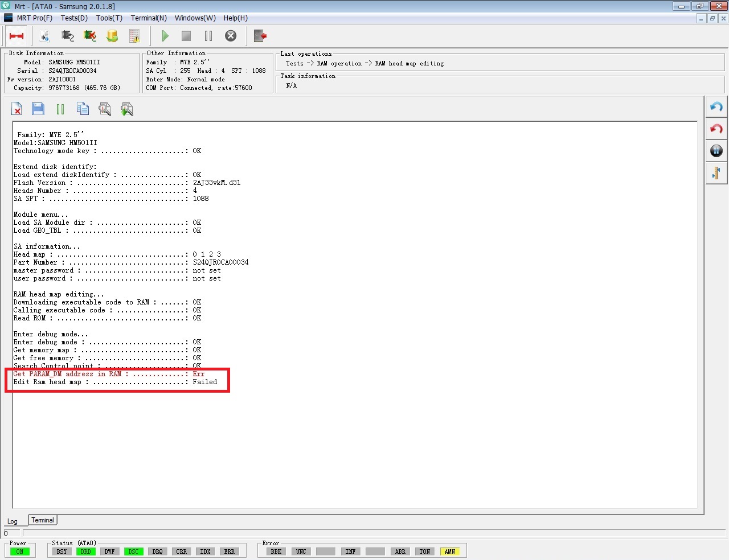Click the blue undo arrow in right sidebar
Viewport: 729px width, 560px height.
pos(716,107)
